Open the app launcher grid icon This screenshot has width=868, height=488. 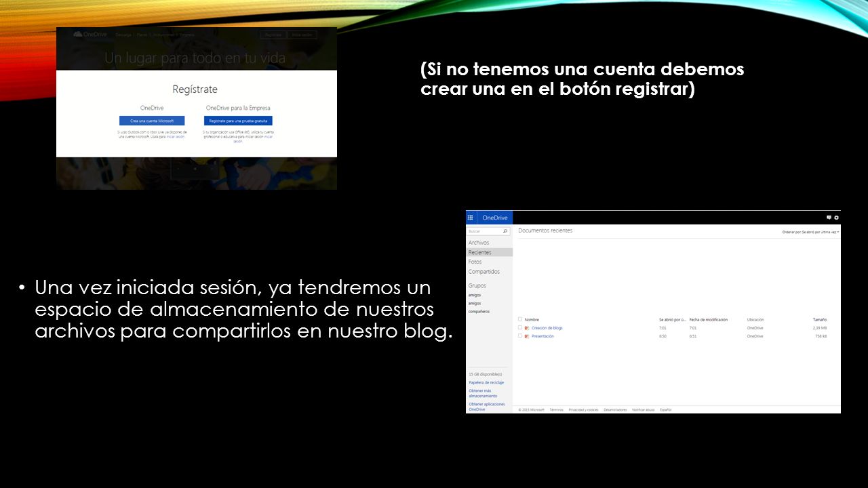tap(471, 218)
